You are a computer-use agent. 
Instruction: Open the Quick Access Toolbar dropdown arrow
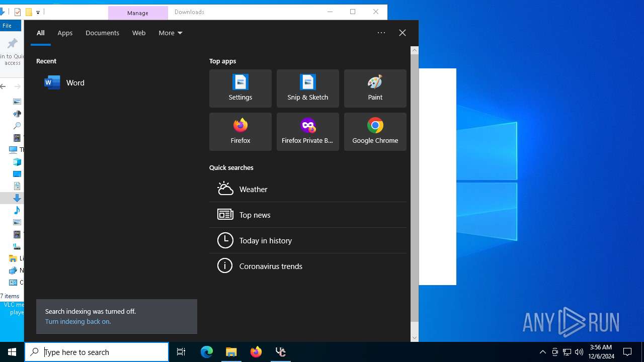point(38,12)
